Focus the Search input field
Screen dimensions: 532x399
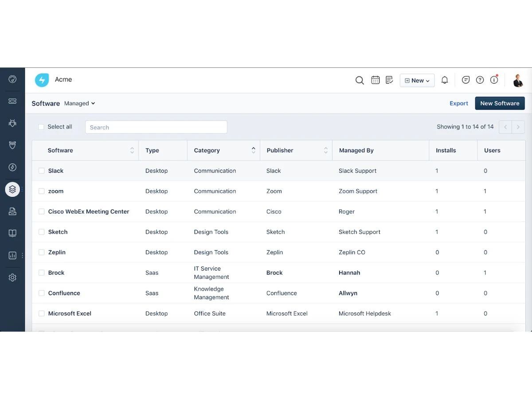click(156, 127)
